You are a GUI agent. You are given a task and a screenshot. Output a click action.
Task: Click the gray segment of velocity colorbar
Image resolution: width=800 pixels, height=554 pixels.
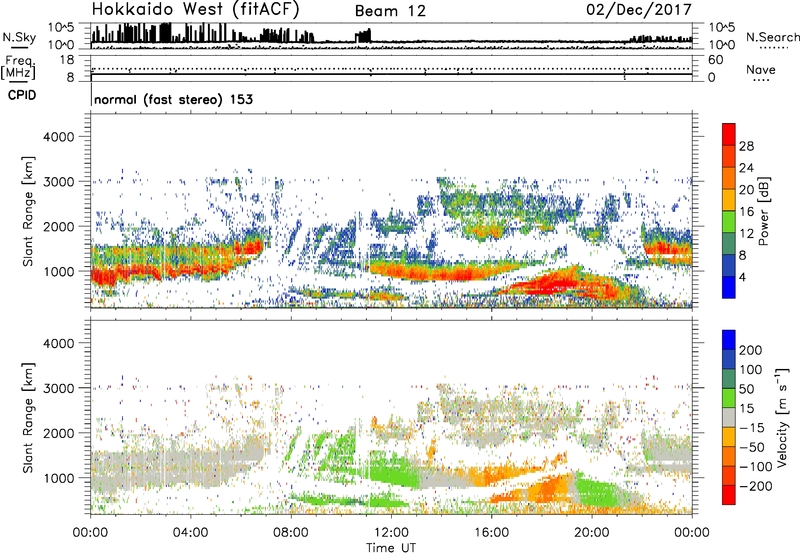point(729,418)
